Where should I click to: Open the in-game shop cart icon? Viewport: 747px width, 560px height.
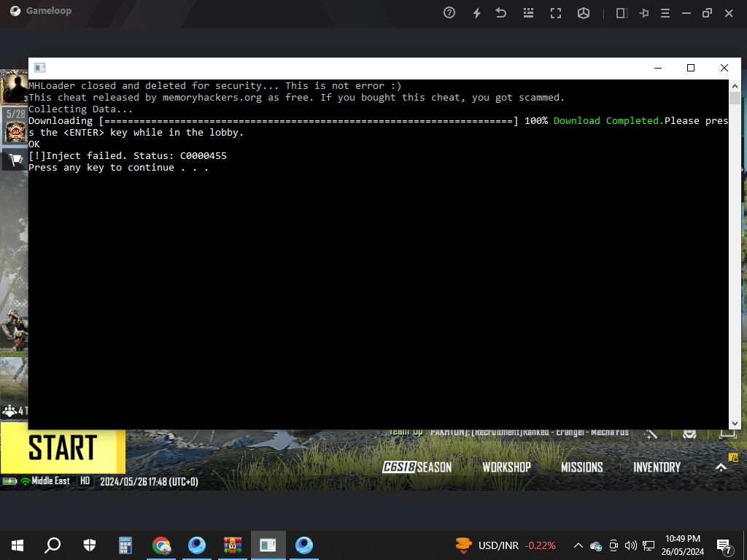tap(15, 160)
